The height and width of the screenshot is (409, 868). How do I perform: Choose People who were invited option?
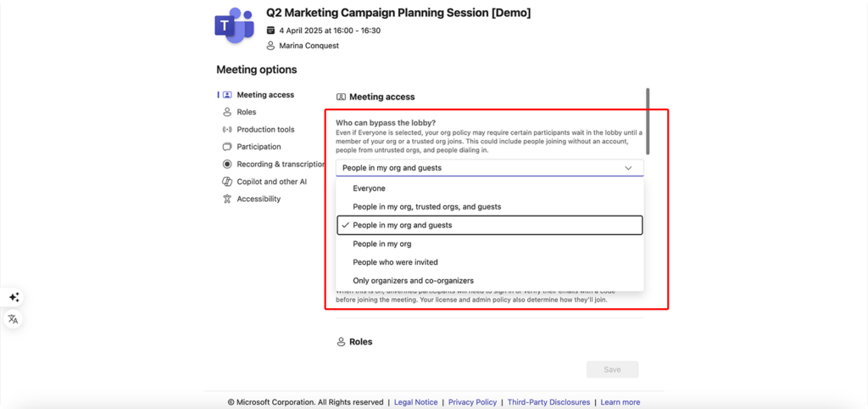pos(490,262)
